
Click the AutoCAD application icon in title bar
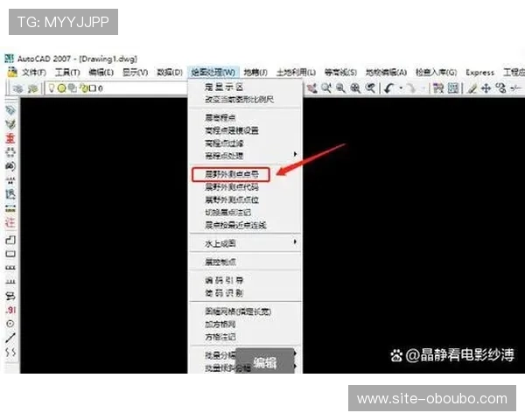(x=9, y=59)
